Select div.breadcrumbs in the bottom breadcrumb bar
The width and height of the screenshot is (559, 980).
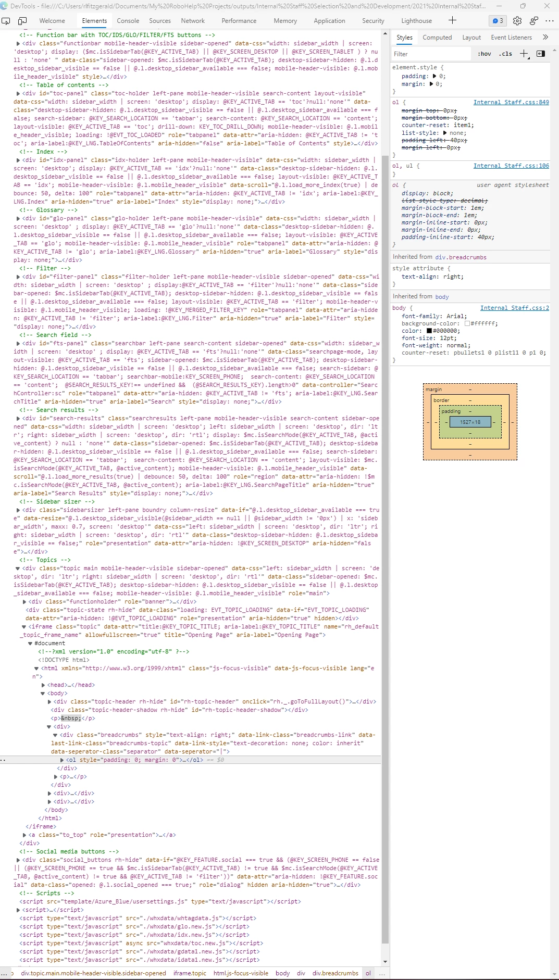tap(335, 973)
